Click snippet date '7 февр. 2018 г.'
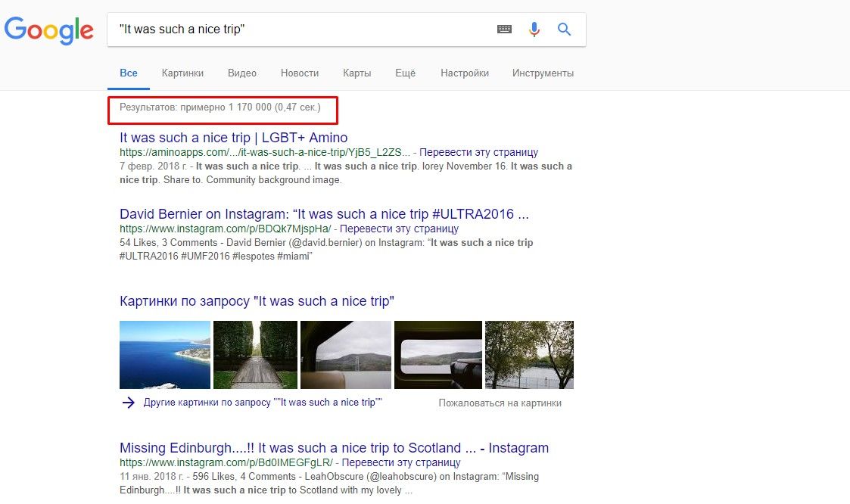The width and height of the screenshot is (850, 504). (x=154, y=166)
